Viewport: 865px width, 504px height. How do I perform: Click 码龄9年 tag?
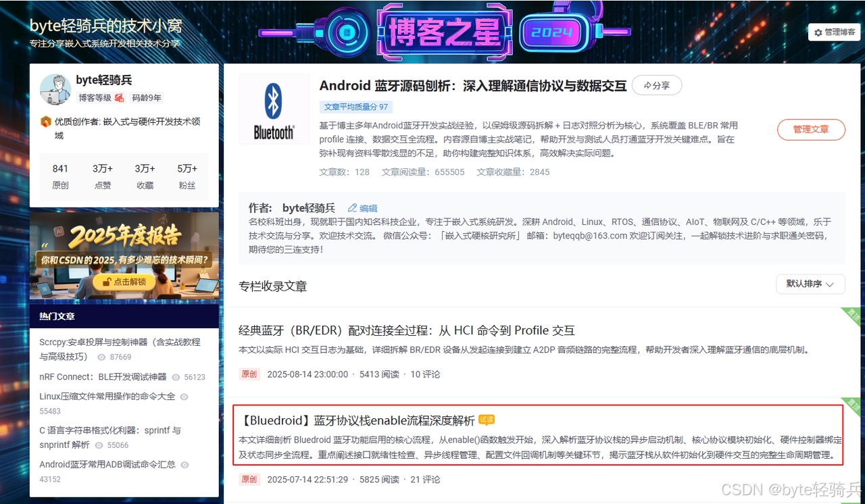[x=147, y=98]
